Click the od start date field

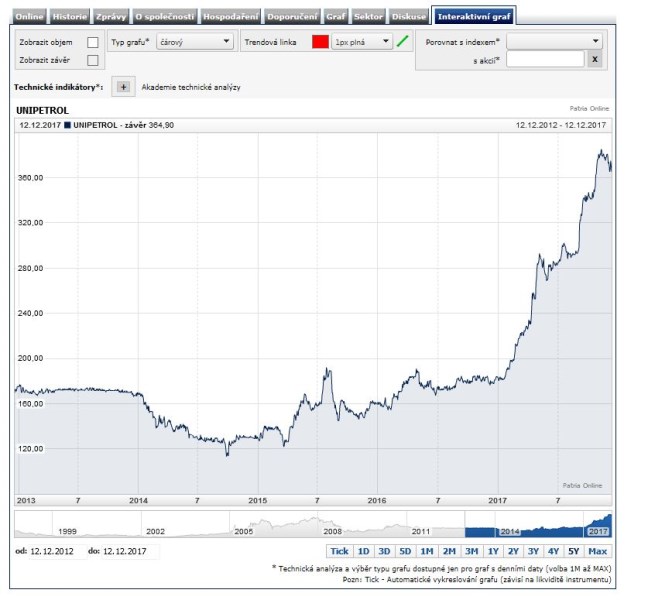(x=50, y=550)
